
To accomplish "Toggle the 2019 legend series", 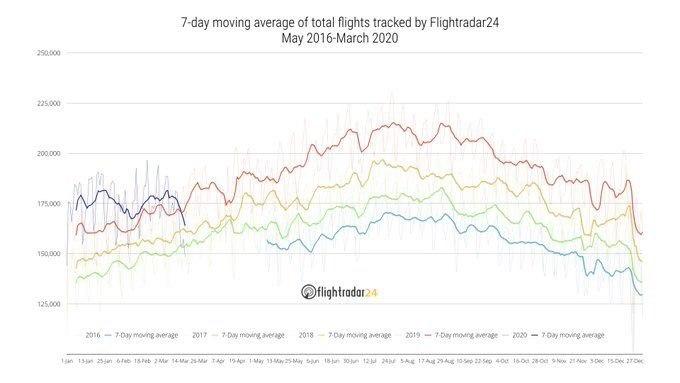I will click(412, 335).
